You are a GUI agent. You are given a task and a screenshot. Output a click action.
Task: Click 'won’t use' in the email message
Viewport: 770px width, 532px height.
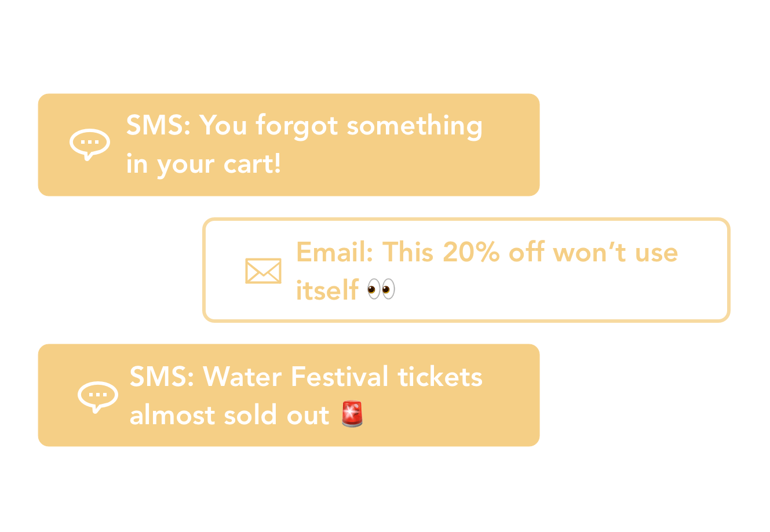tap(615, 252)
